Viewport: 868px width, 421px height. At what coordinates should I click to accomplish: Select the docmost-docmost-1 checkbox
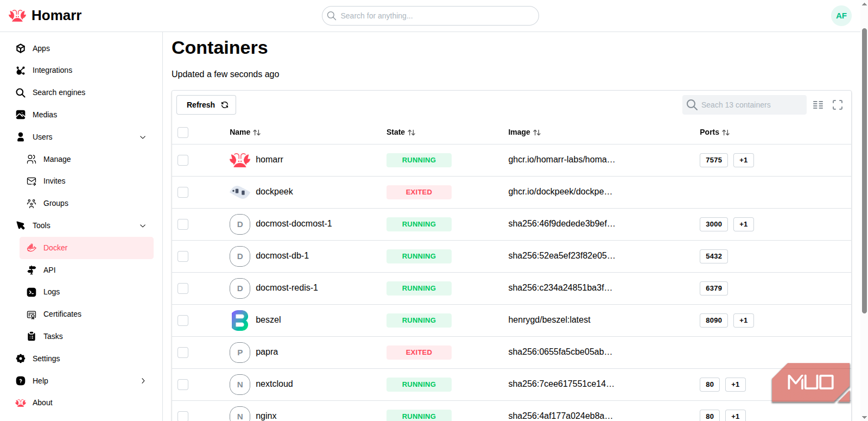click(183, 224)
